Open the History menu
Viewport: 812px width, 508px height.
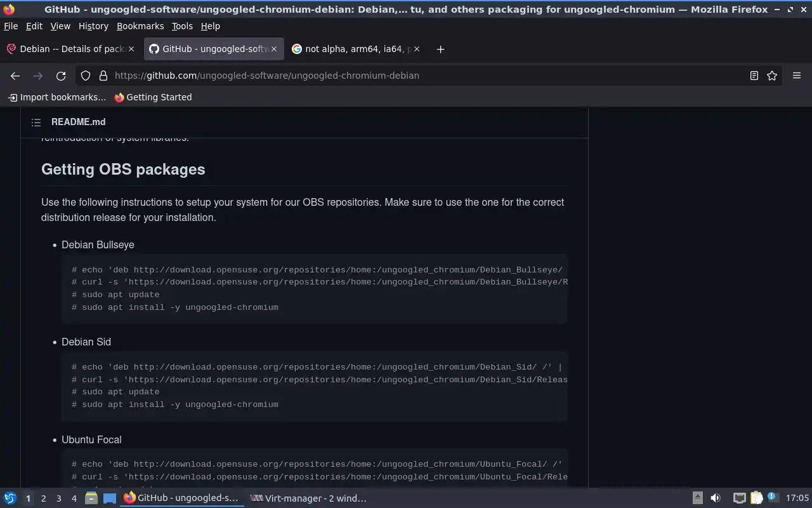coord(93,26)
